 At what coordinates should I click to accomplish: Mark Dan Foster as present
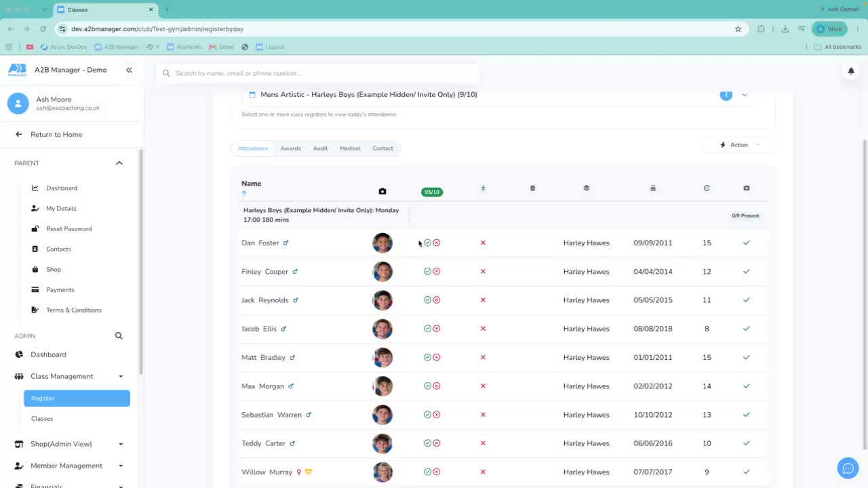[427, 243]
